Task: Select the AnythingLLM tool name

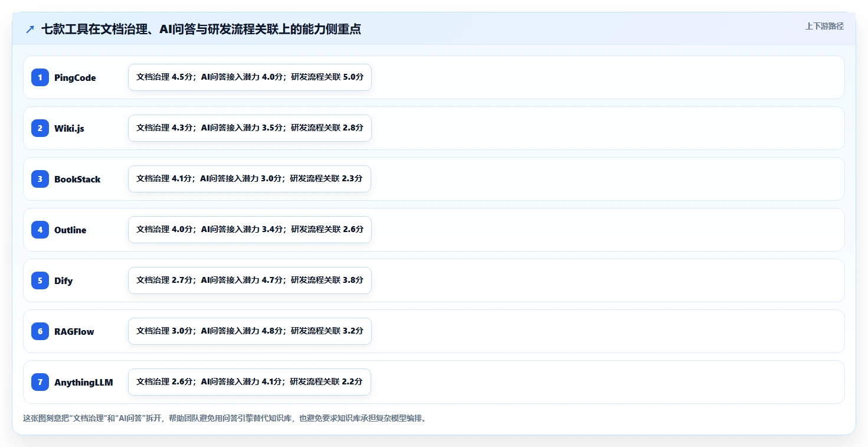Action: pos(84,383)
